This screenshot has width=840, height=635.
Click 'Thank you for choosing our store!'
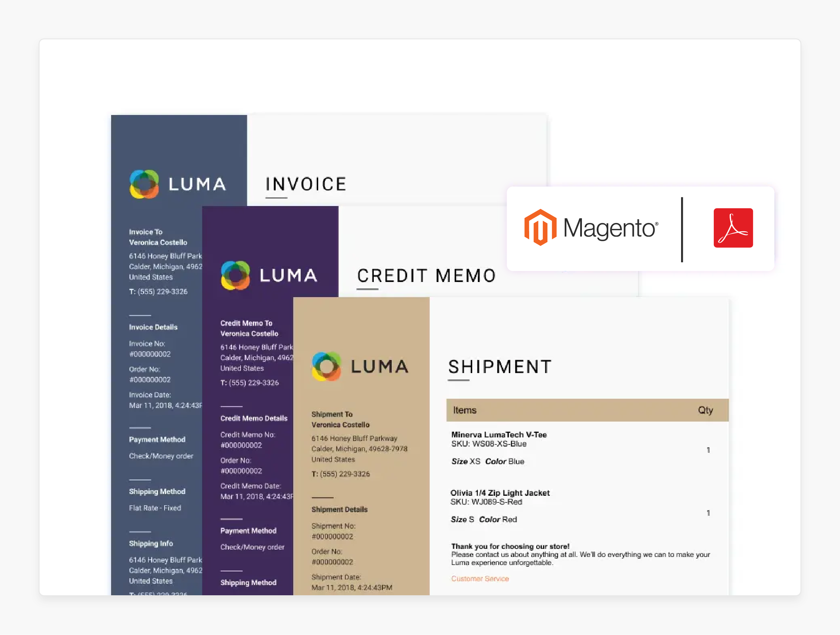click(510, 546)
